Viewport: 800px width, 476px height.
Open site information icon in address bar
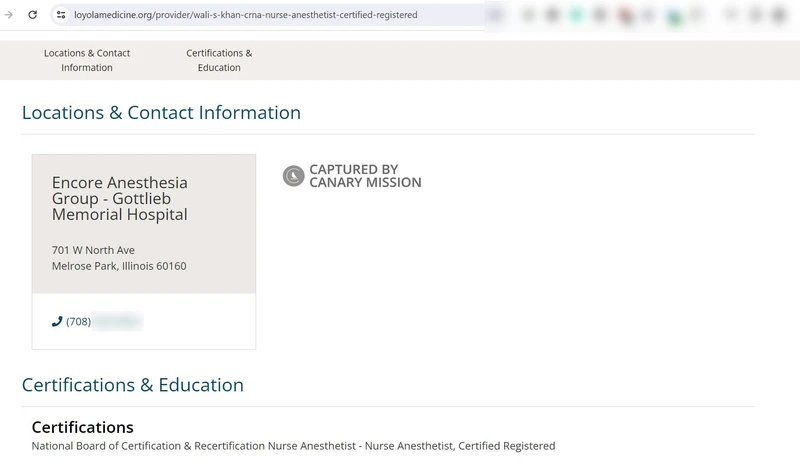pos(60,15)
